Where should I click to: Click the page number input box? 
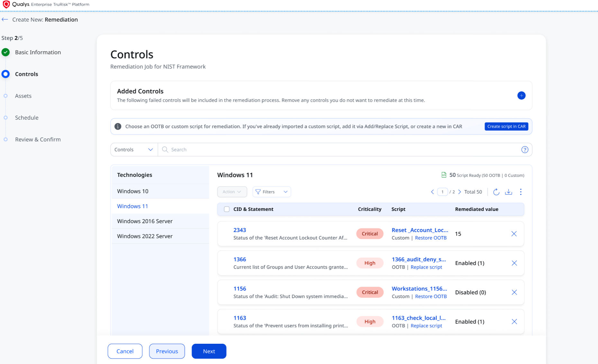[442, 192]
